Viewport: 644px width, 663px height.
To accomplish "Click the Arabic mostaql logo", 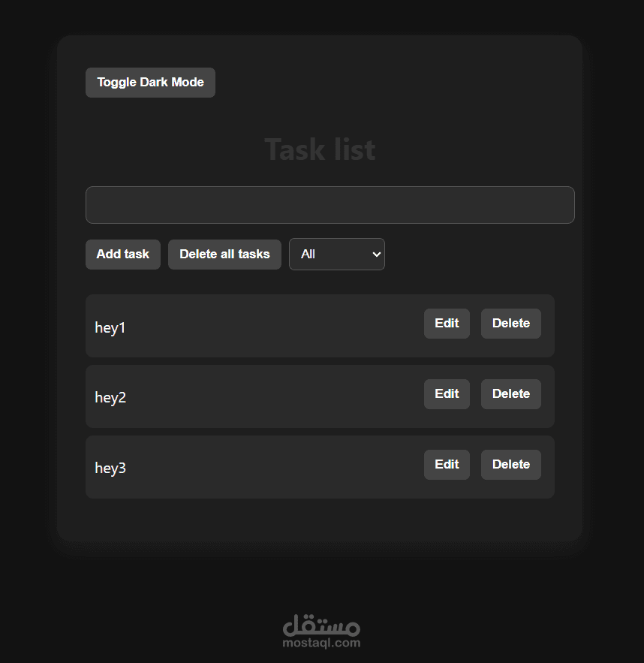I will [x=321, y=625].
